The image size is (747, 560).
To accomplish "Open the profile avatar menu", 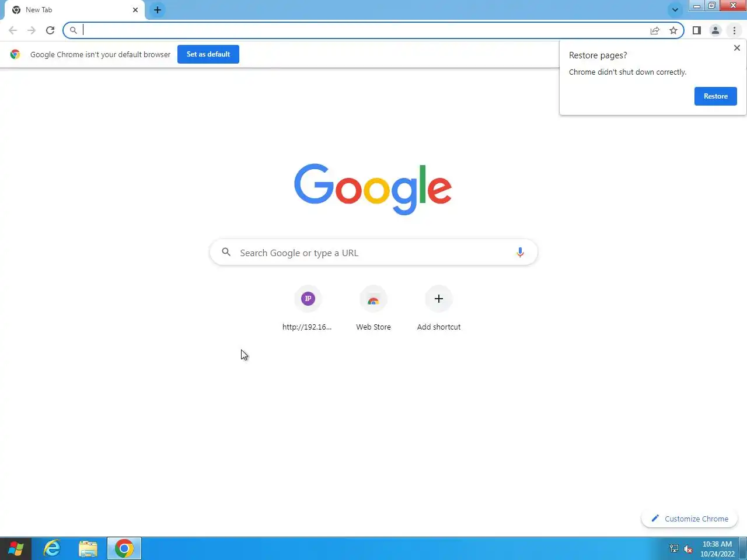I will 715,30.
